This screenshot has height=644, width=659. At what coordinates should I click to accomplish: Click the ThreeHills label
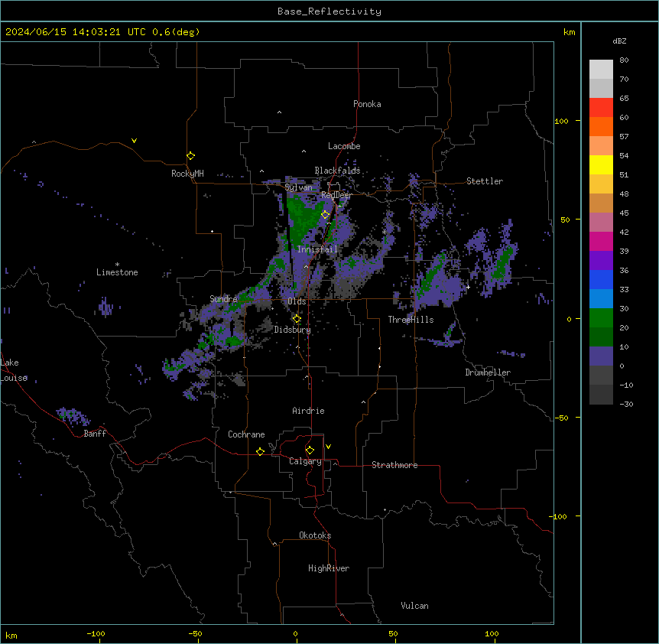tap(411, 320)
